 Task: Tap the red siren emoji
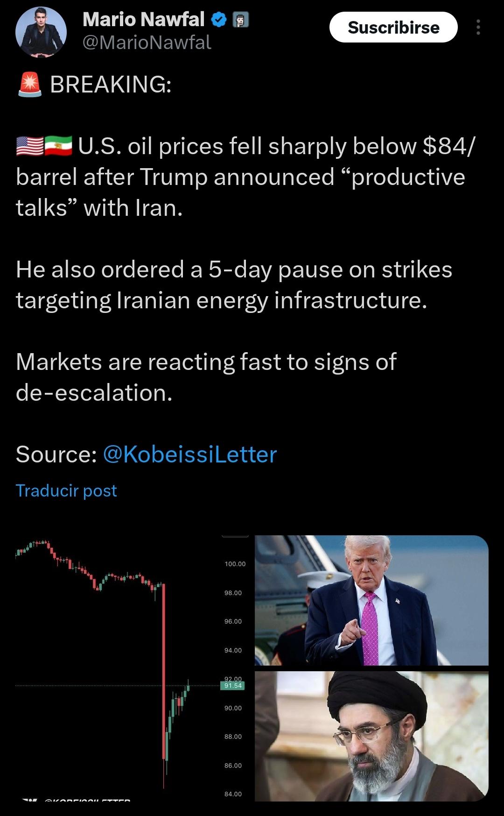29,85
